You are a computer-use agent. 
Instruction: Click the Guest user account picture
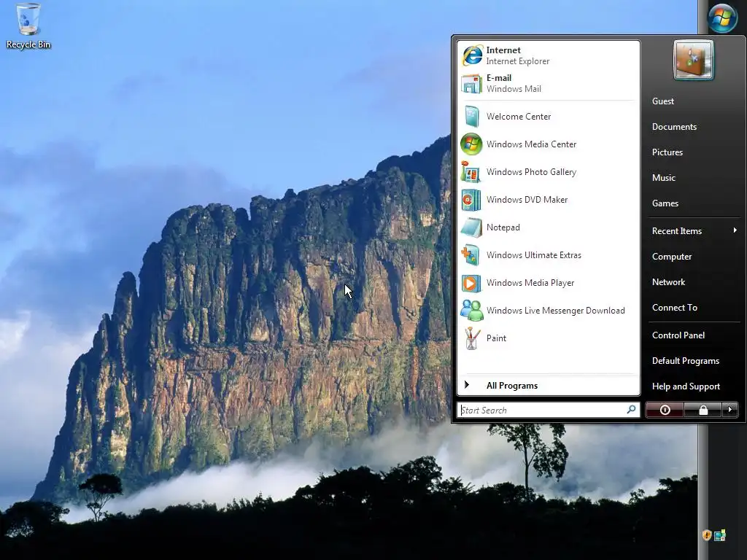(693, 60)
